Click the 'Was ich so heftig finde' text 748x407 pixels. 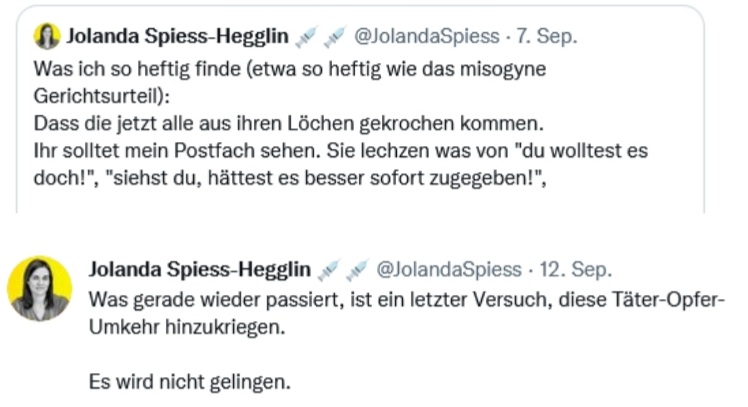137,69
